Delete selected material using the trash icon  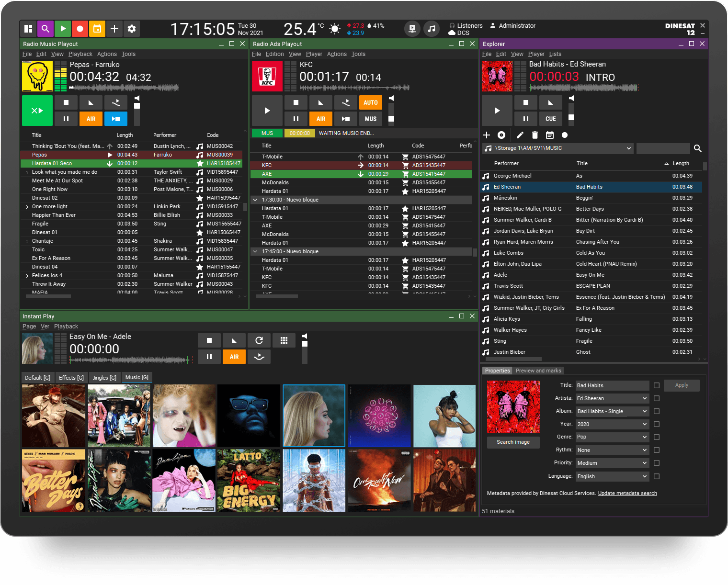coord(535,135)
